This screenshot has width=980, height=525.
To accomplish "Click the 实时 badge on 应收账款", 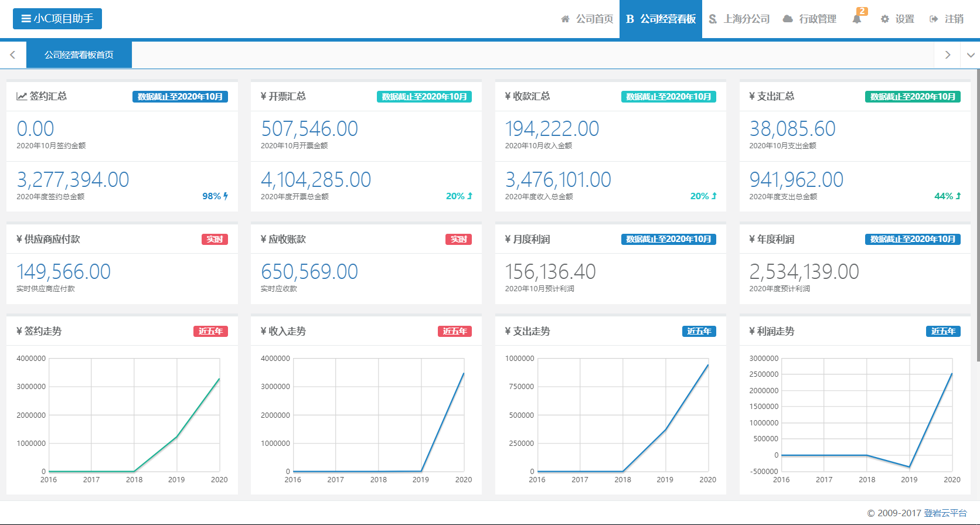I will [458, 239].
